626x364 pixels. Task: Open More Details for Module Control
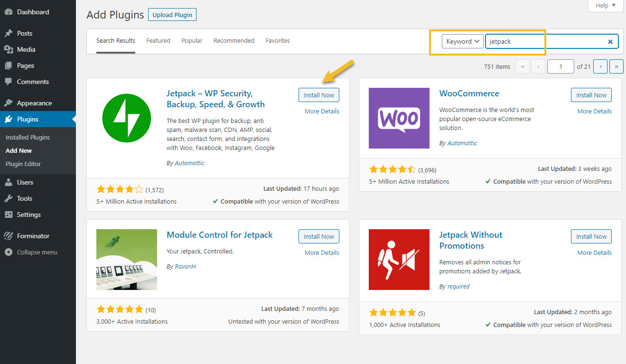[322, 252]
